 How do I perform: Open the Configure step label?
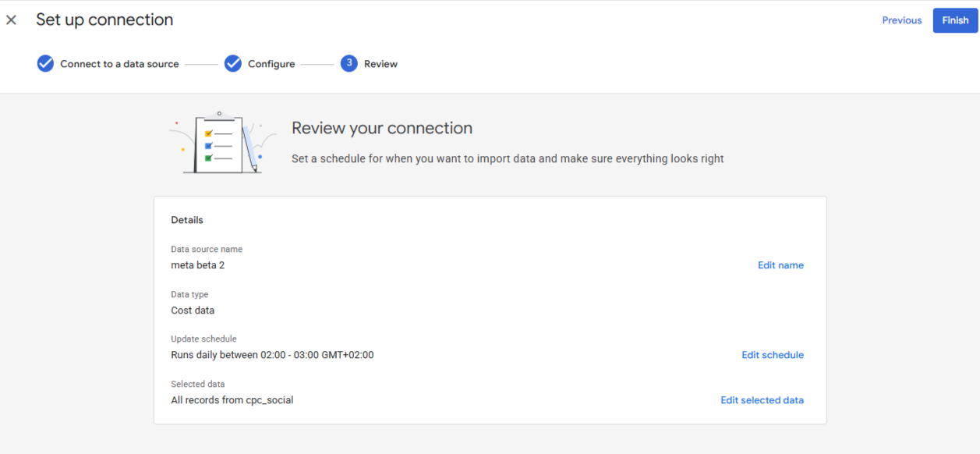coord(271,64)
